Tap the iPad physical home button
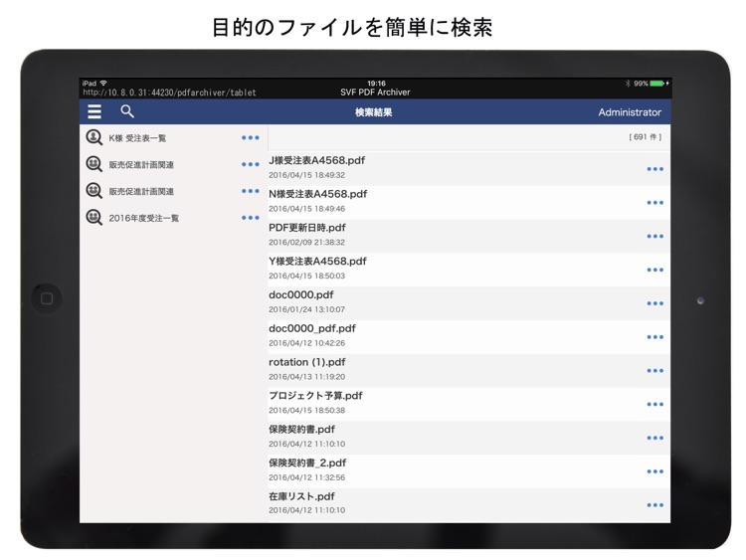The height and width of the screenshot is (560, 746). (x=47, y=298)
